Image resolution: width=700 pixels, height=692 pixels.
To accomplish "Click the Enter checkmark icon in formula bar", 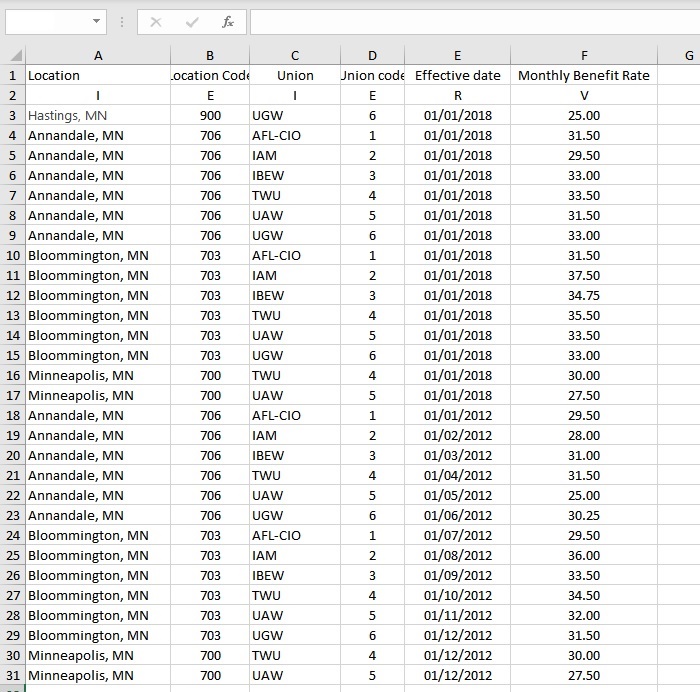I will tap(191, 22).
